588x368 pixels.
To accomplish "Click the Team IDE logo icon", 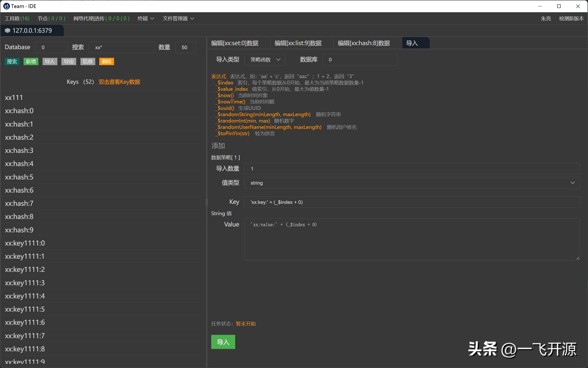I will (x=6, y=6).
